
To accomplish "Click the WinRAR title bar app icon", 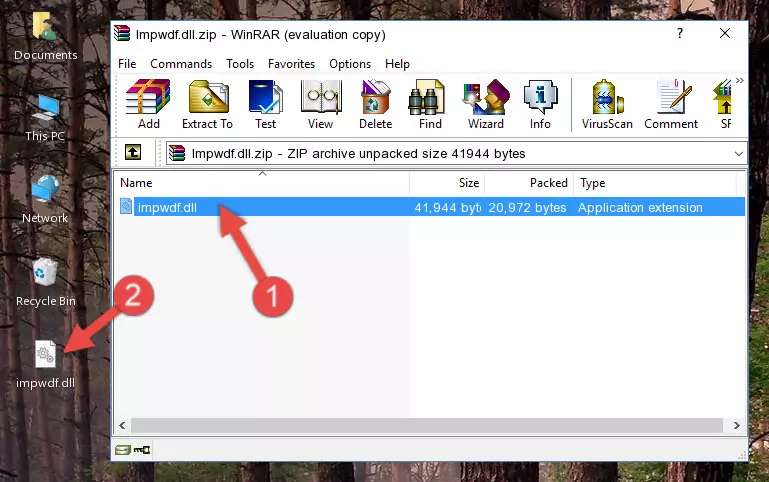I will pos(122,34).
